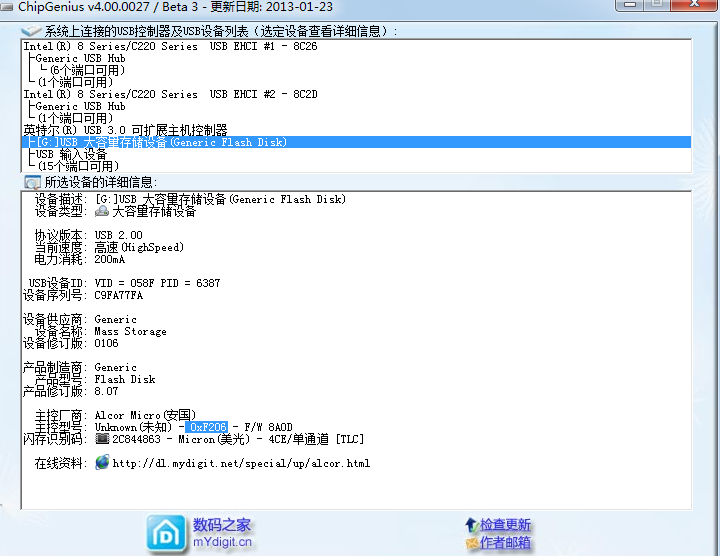This screenshot has width=720, height=556.
Task: Click the USB 2.00 protocol version value
Action: point(118,235)
